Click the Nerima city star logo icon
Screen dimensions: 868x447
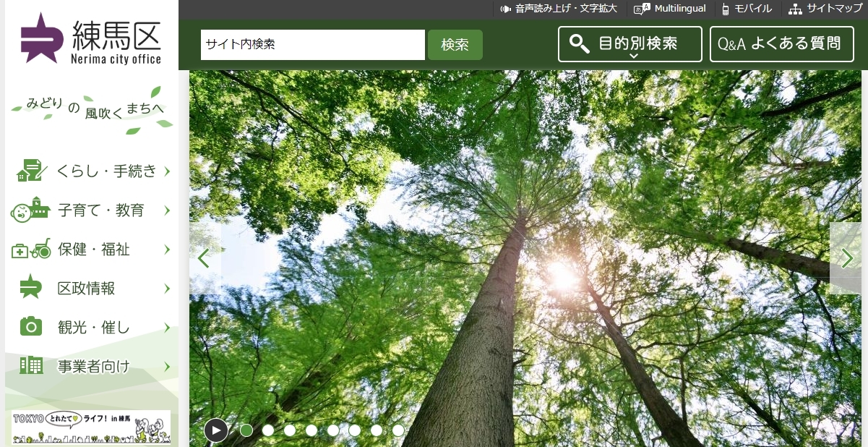[x=43, y=38]
